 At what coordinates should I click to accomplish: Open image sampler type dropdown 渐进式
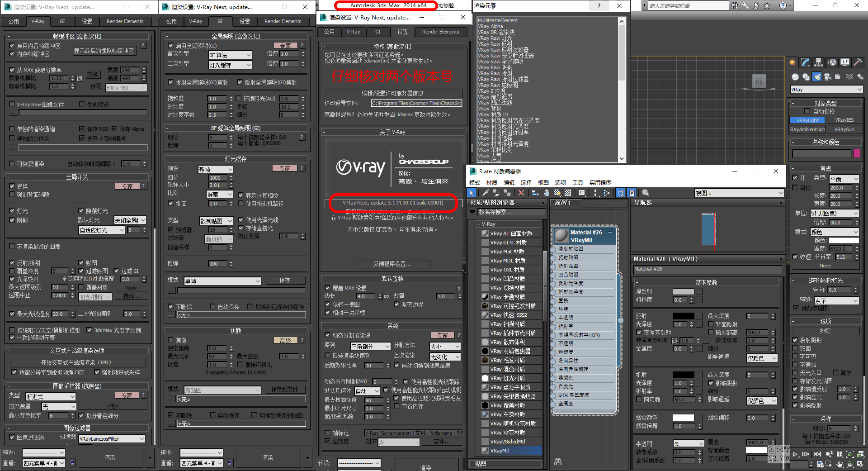pyautogui.click(x=50, y=396)
